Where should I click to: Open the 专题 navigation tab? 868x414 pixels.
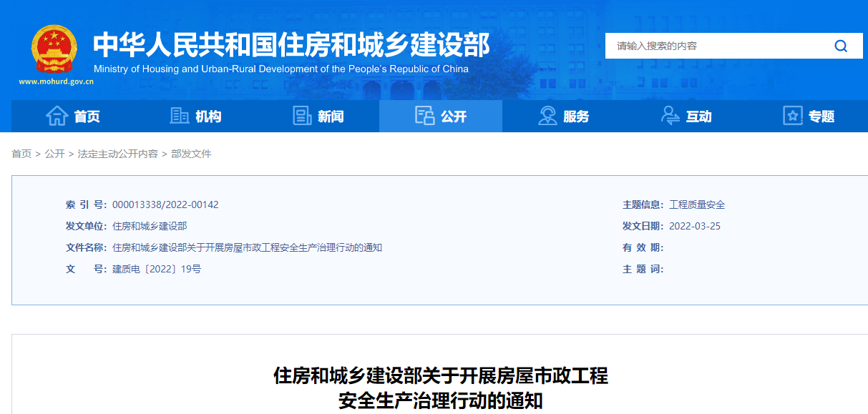tap(809, 116)
